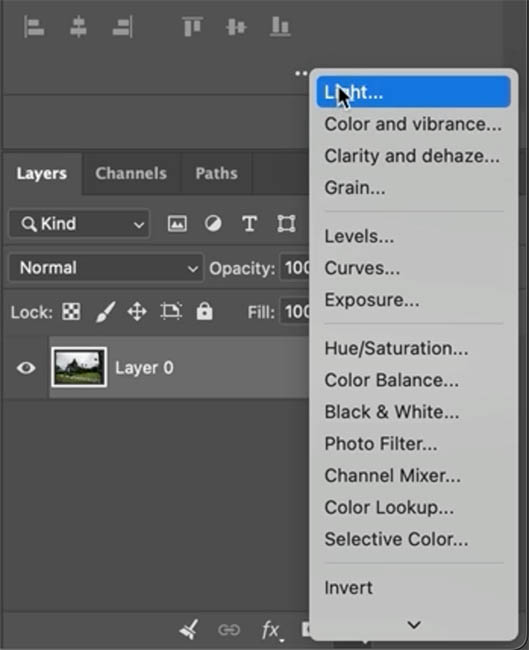Choose Hue/Saturation... menu item
Image resolution: width=529 pixels, height=650 pixels.
point(413,348)
